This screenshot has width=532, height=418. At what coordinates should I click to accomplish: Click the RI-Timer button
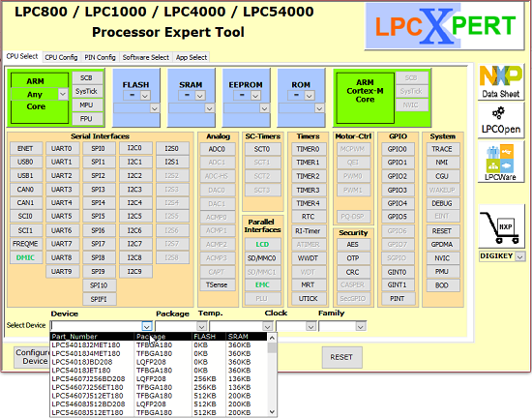[309, 231]
